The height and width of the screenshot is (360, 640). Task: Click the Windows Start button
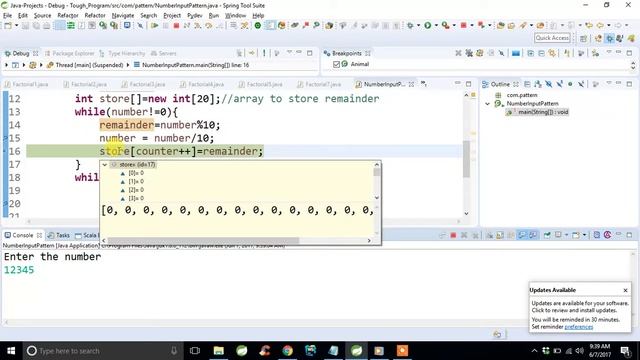(11, 351)
